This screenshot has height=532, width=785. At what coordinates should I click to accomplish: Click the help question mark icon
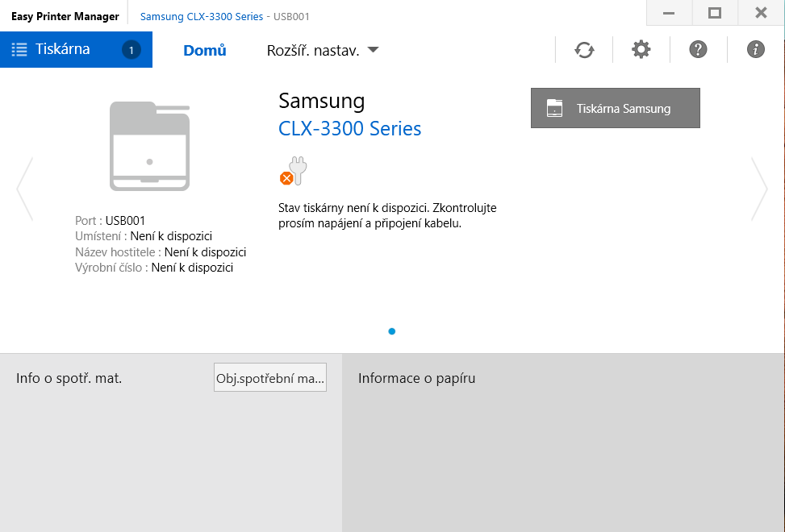tap(698, 50)
